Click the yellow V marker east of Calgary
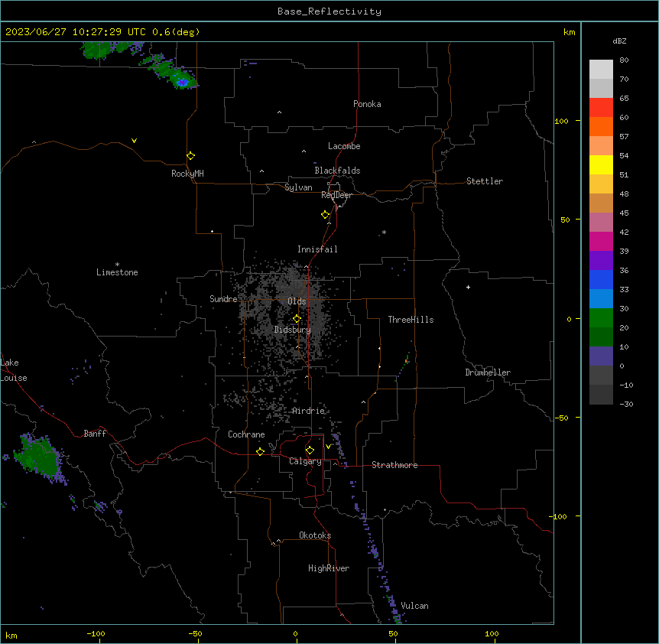The height and width of the screenshot is (644, 659). pos(328,447)
